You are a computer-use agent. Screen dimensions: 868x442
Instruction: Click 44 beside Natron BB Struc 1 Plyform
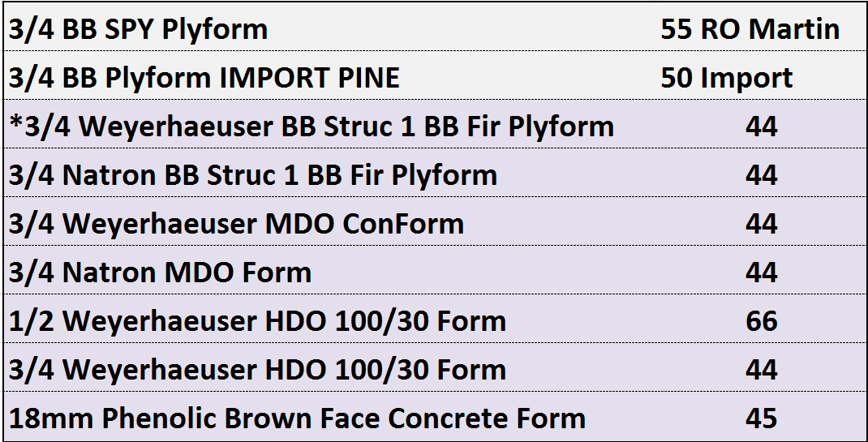point(761,175)
